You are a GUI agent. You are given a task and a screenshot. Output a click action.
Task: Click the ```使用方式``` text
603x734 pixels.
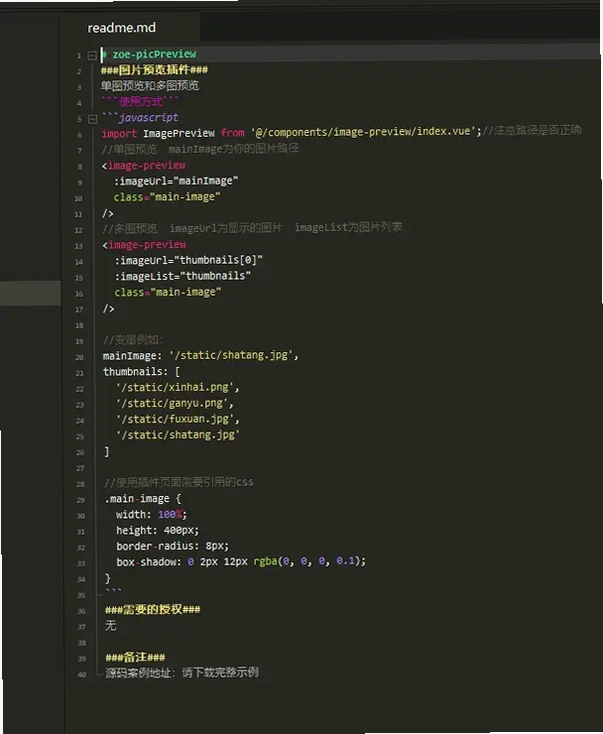click(140, 102)
